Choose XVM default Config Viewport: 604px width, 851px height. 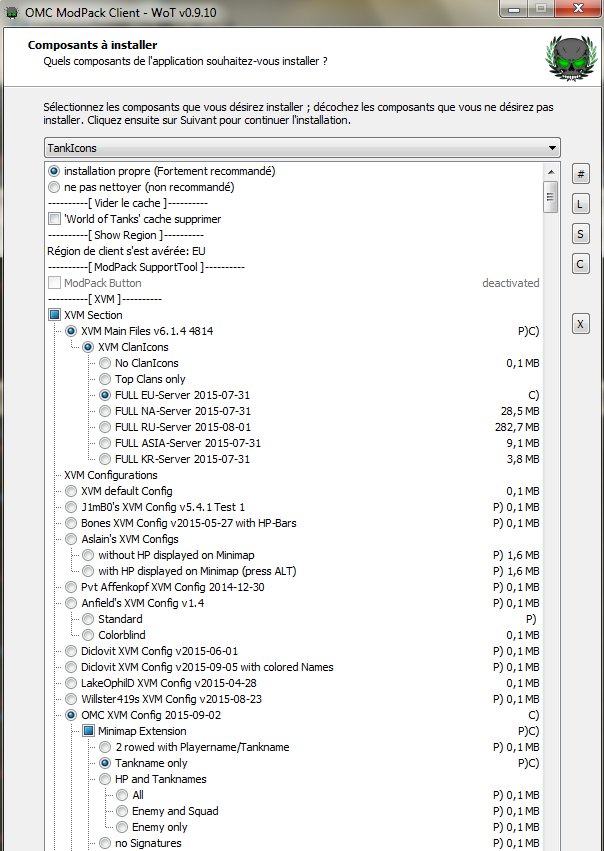pyautogui.click(x=71, y=491)
